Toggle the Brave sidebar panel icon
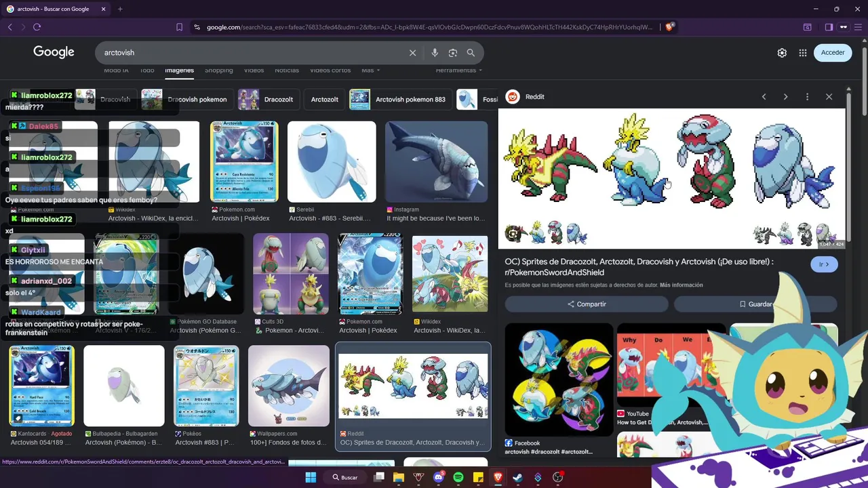 [829, 27]
